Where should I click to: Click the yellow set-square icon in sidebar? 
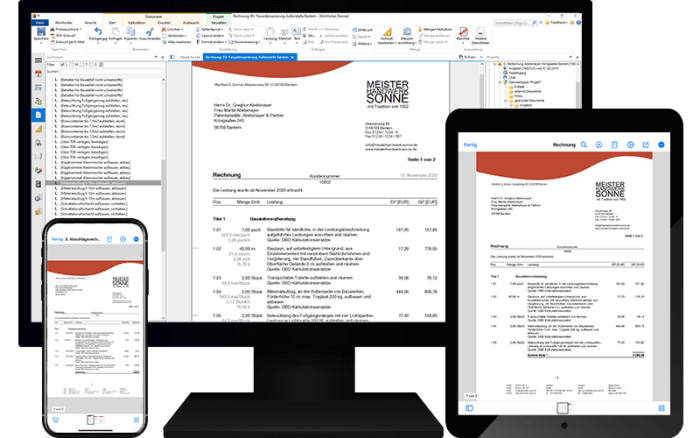pos(38,129)
